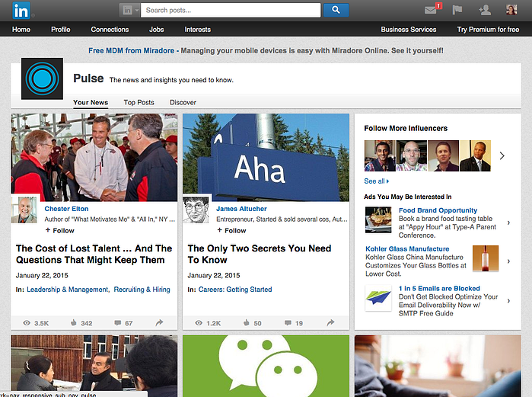Open Chester Elton's author name link
Viewport: 532px width, 397px height.
click(x=66, y=209)
